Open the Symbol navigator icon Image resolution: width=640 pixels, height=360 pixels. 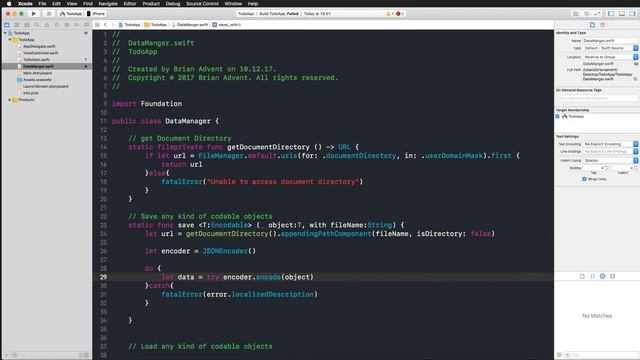pos(27,25)
